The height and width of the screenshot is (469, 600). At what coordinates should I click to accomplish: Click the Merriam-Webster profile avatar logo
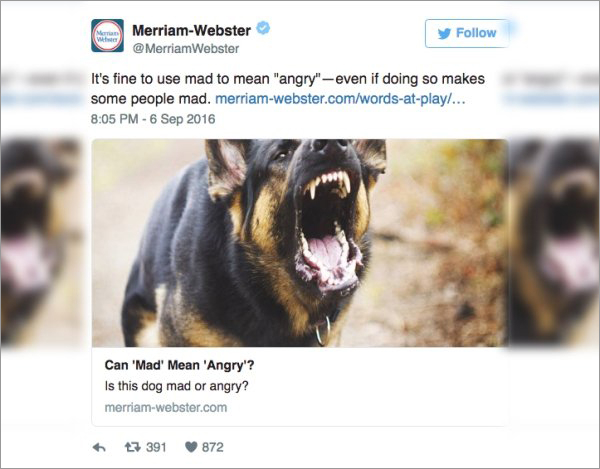[107, 35]
